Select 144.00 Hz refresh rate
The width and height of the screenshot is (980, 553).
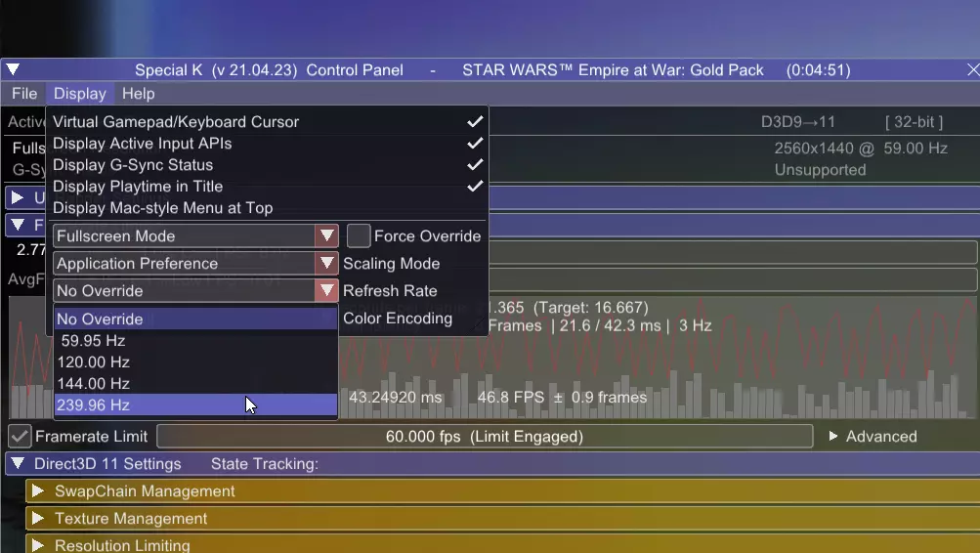(195, 384)
